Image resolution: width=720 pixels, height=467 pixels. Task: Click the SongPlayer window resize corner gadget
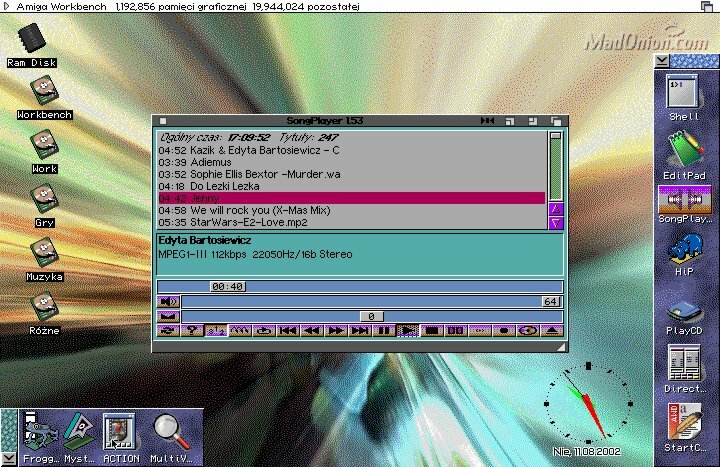(x=561, y=348)
